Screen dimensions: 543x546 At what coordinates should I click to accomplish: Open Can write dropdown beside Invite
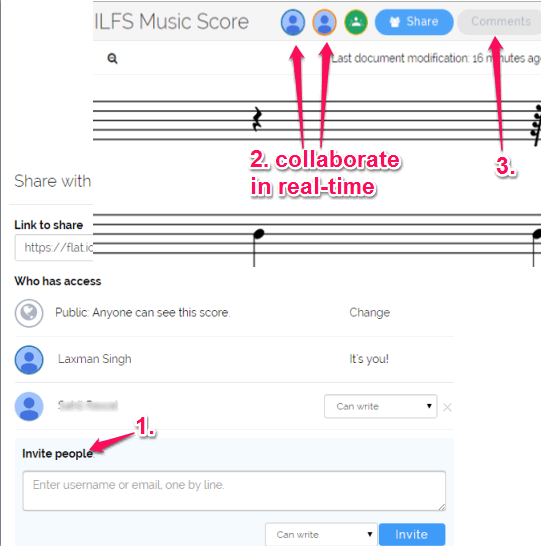(321, 534)
